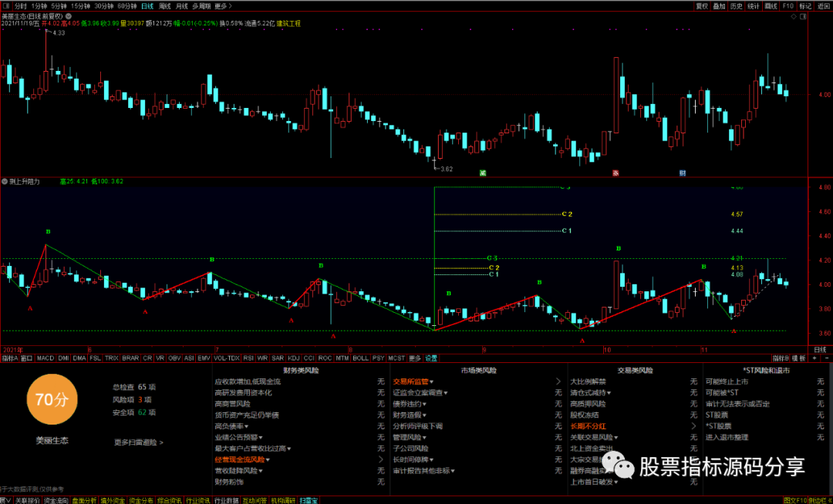The image size is (833, 504).
Task: Click the 指标B tab
Action: click(781, 358)
